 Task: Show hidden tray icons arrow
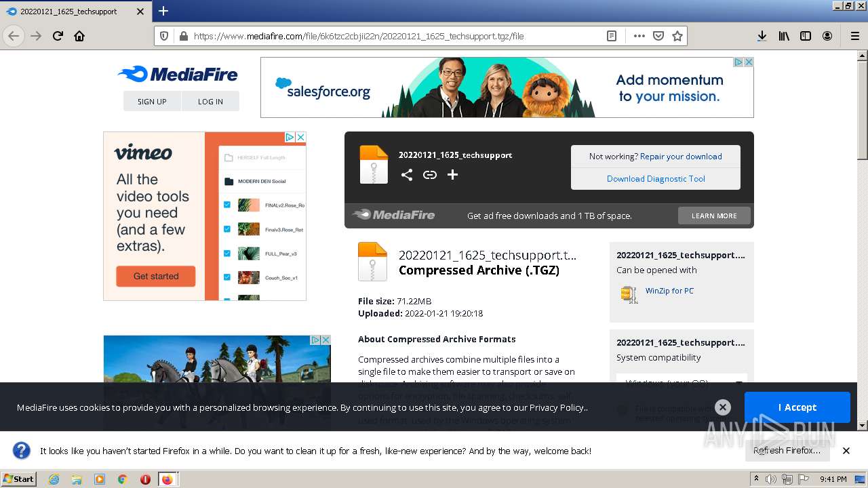pos(756,479)
